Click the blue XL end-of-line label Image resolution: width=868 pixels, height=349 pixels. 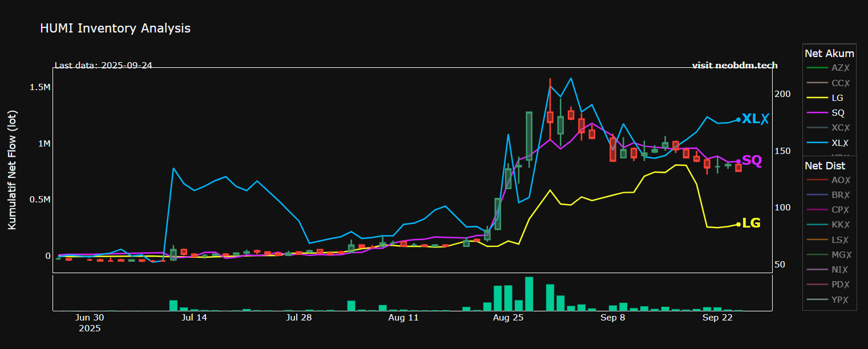(x=755, y=119)
